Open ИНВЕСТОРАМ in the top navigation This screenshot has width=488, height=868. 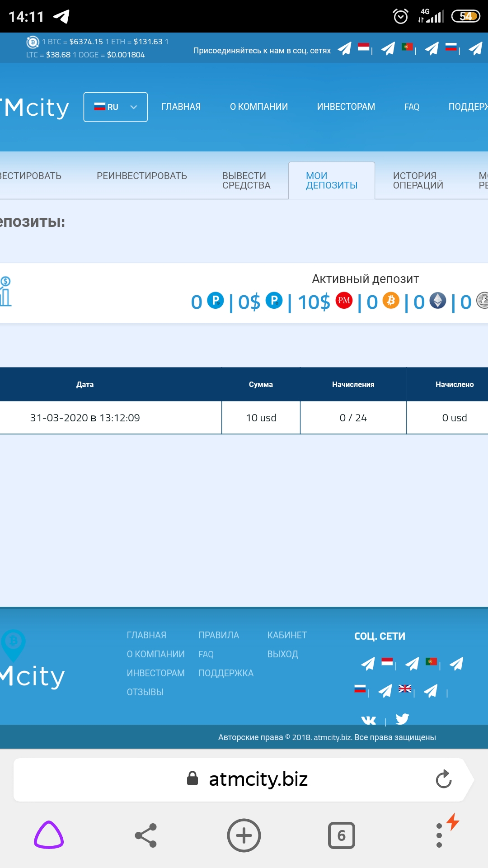pyautogui.click(x=346, y=107)
